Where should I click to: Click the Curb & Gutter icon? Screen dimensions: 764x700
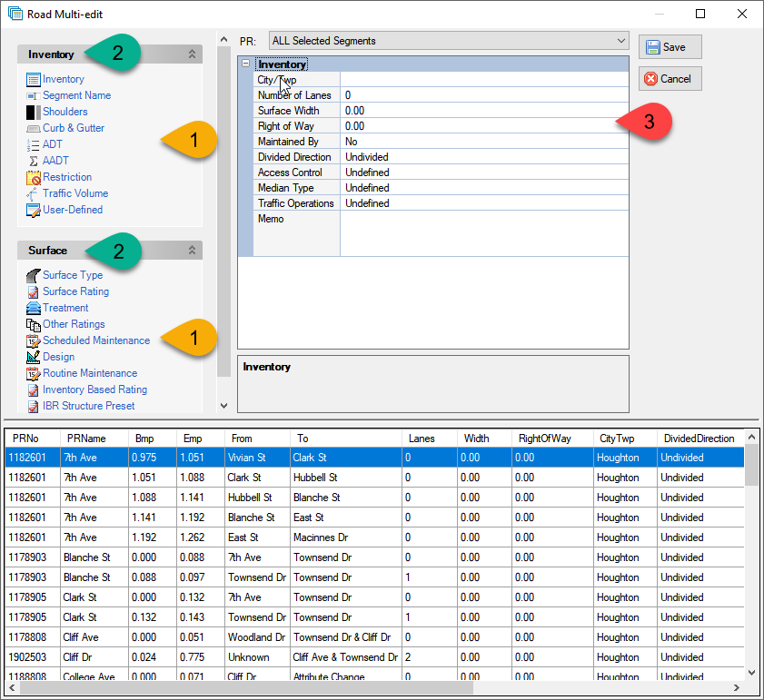(x=33, y=129)
